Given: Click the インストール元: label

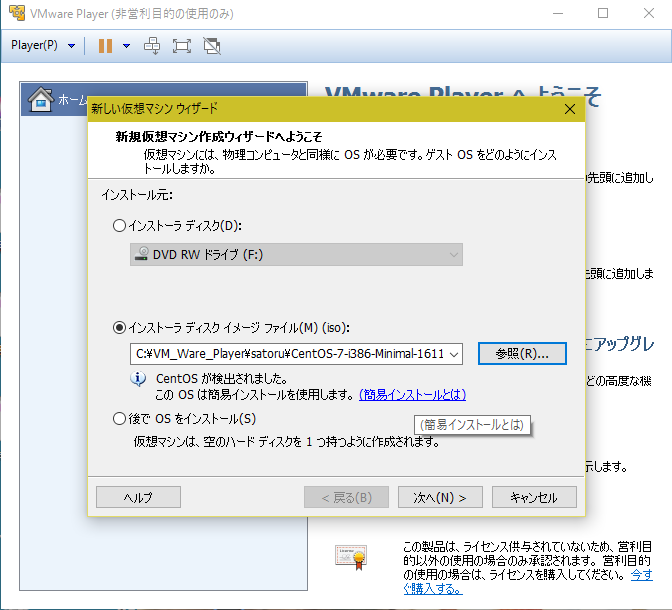Looking at the screenshot, I should click(137, 195).
